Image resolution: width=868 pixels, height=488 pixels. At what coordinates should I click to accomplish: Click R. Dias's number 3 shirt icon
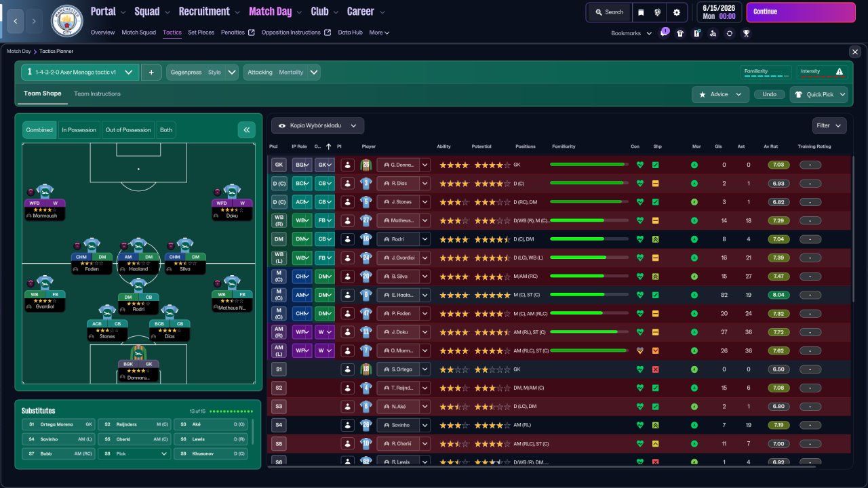(366, 183)
